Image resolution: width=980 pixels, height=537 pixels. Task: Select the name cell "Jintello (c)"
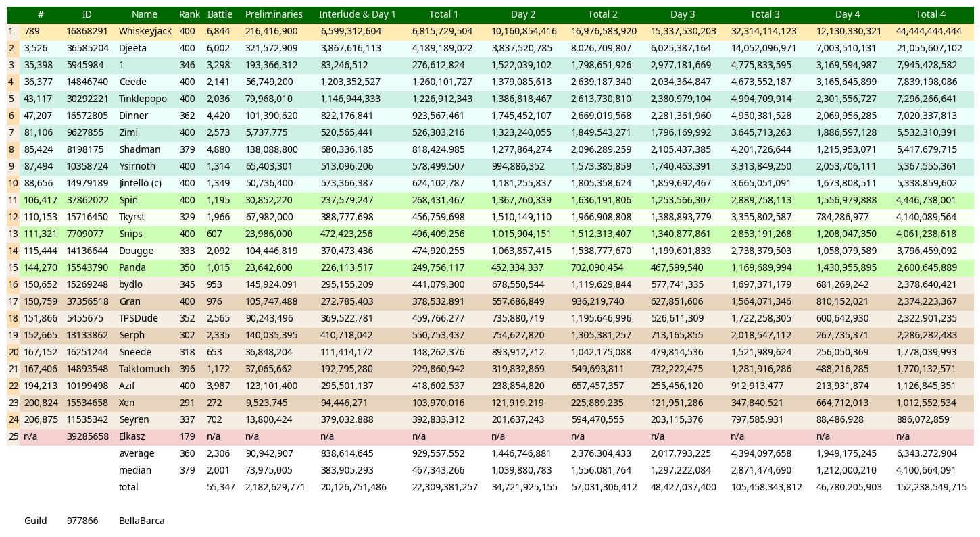point(140,183)
